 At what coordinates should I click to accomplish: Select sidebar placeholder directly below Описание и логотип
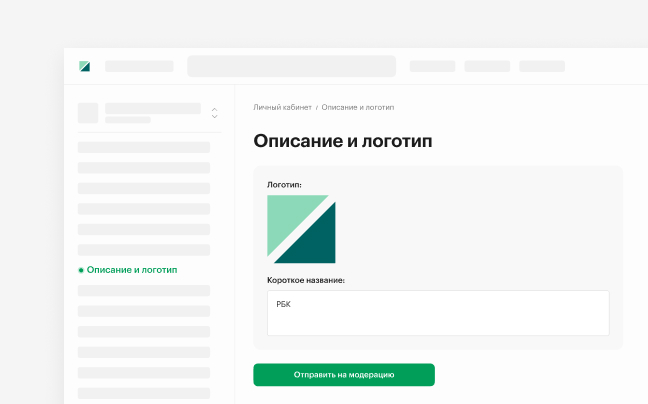pyautogui.click(x=144, y=290)
